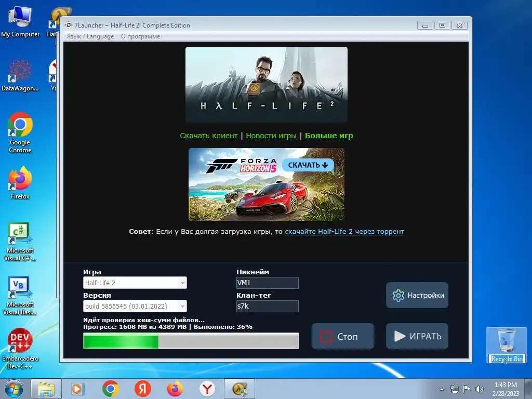Launch Yandex Browser Y taskbar icon
This screenshot has height=399, width=532.
207,389
